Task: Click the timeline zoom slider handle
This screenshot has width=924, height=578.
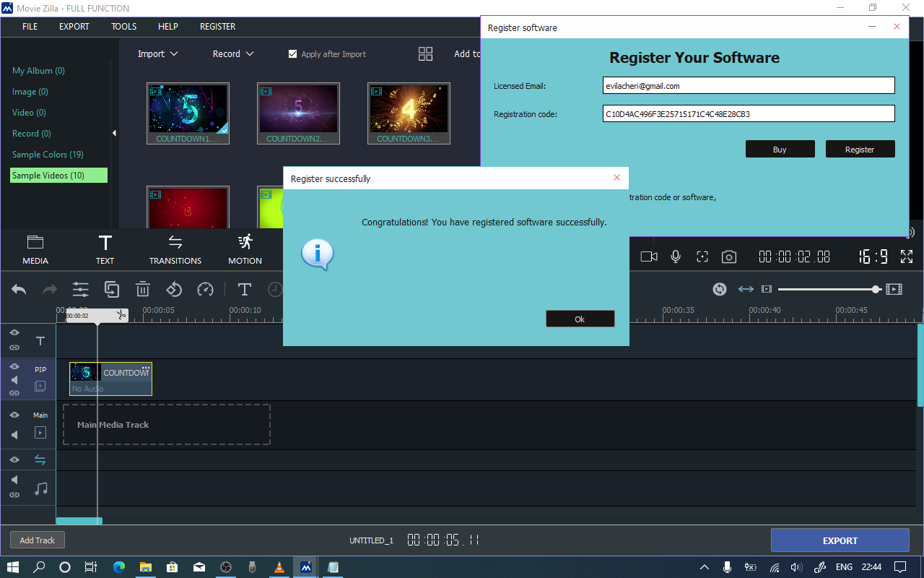Action: point(876,289)
